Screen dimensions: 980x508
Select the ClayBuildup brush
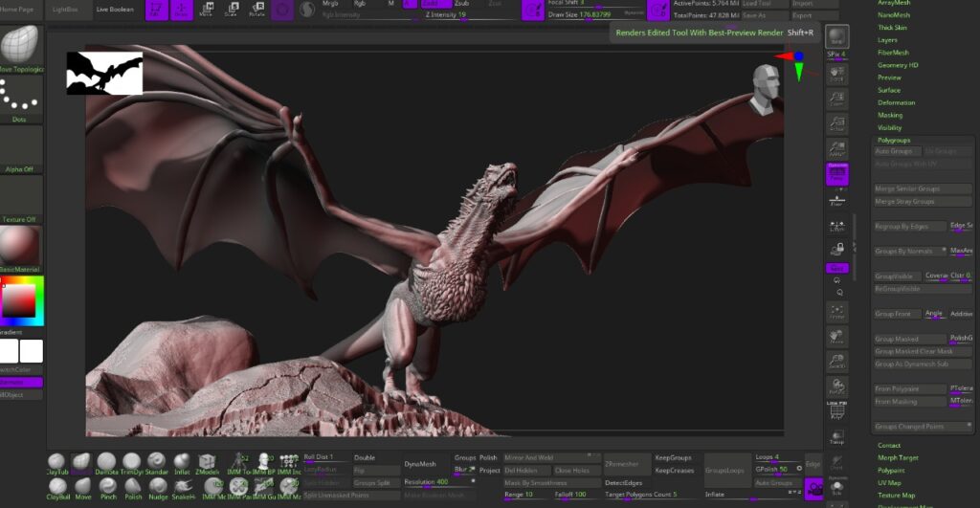click(x=57, y=489)
